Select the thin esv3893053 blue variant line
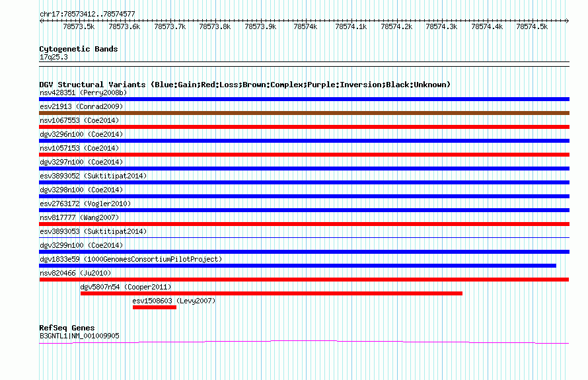588x380 pixels. point(304,237)
